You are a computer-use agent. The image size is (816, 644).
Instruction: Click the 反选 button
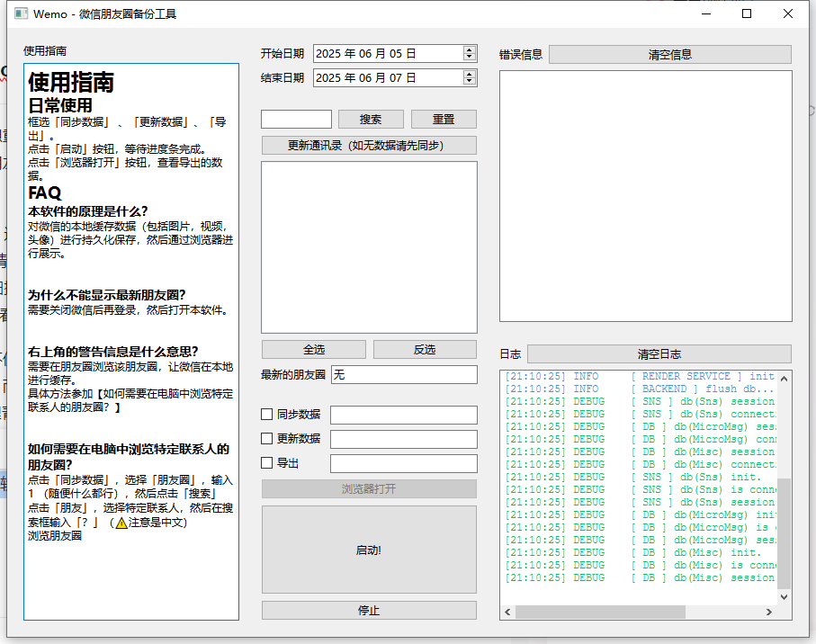(x=425, y=350)
